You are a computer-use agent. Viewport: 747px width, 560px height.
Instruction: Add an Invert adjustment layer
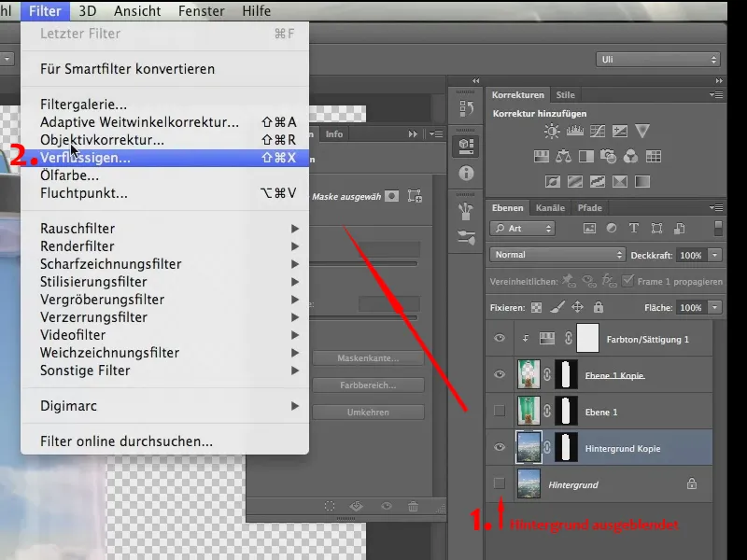553,181
